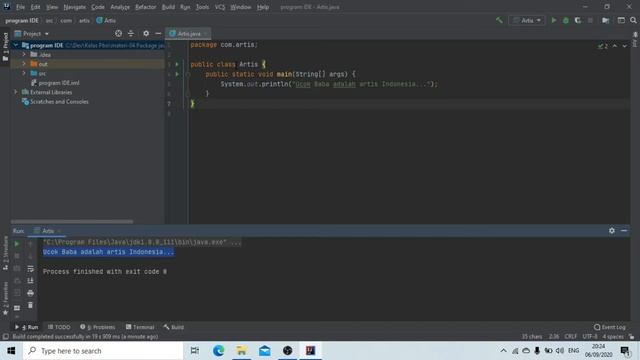Toggle tool window bars icon in status bar corner
This screenshot has height=360, width=640.
pos(5,337)
